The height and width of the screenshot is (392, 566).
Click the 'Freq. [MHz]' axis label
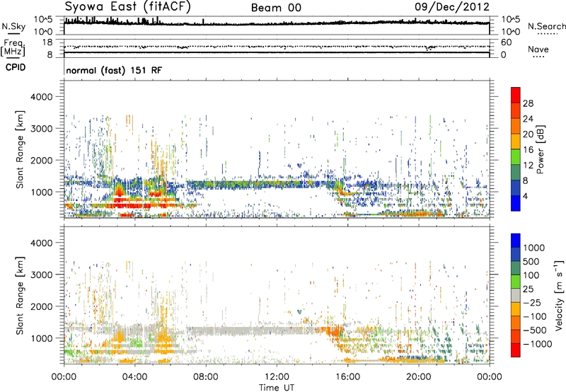[13, 47]
